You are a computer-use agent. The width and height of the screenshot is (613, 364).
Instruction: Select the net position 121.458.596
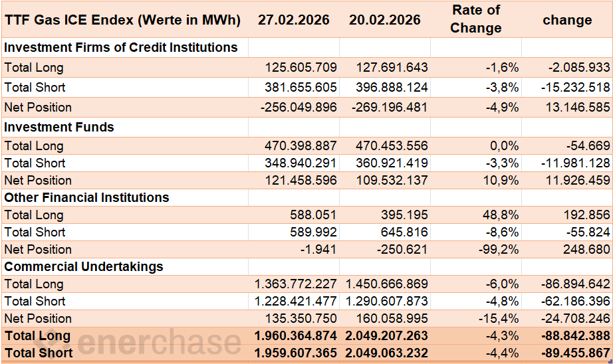pos(301,180)
